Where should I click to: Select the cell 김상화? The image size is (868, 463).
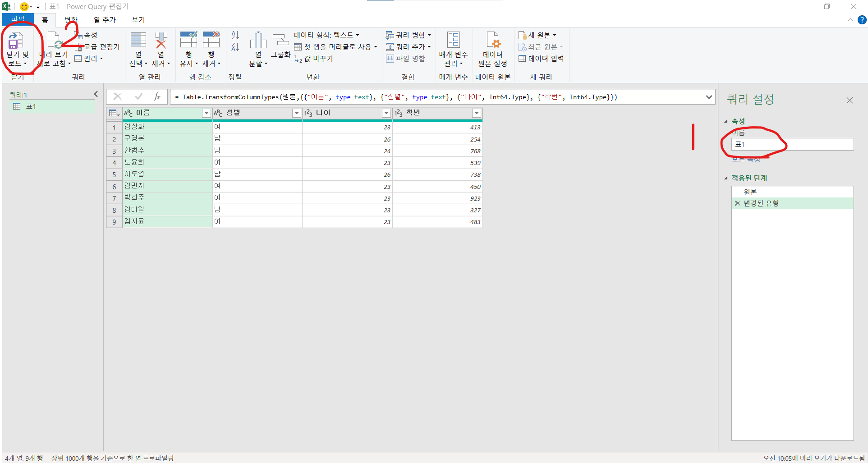coord(167,127)
